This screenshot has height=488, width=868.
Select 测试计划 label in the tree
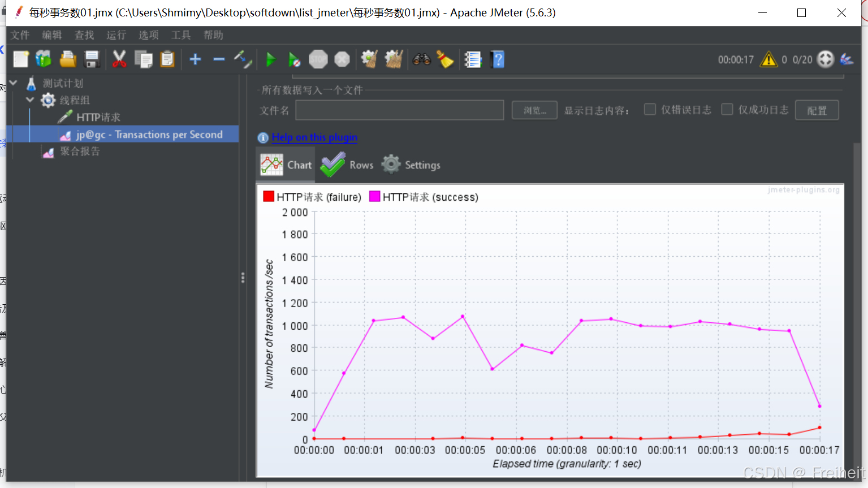pos(63,83)
